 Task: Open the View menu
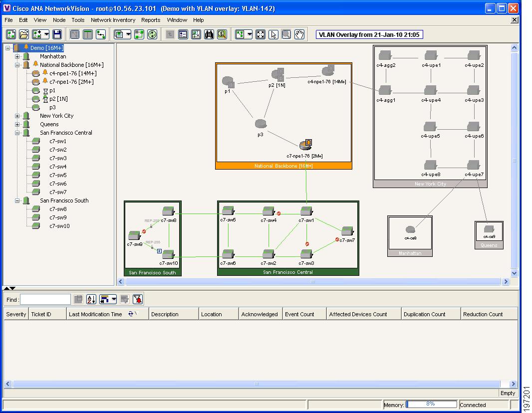40,20
